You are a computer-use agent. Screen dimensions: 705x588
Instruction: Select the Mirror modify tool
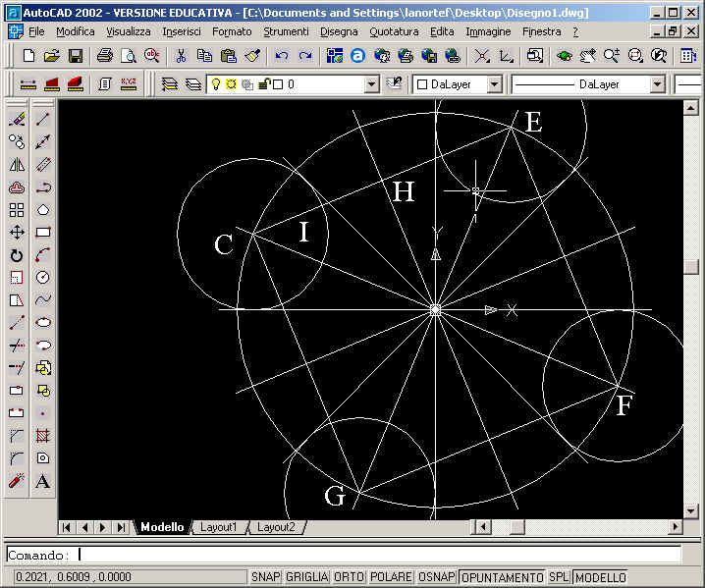pyautogui.click(x=17, y=165)
